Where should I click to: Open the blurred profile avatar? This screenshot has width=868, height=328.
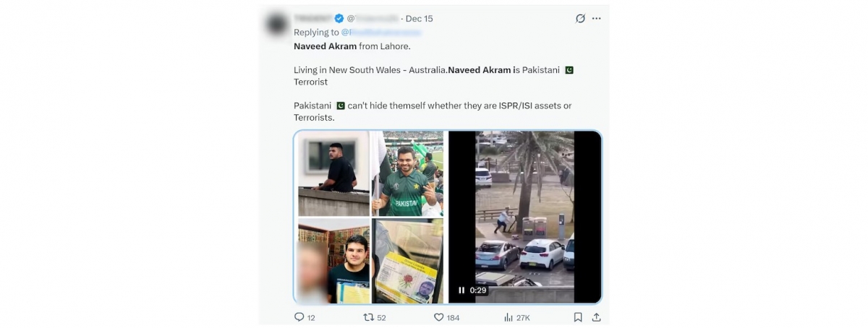point(277,25)
